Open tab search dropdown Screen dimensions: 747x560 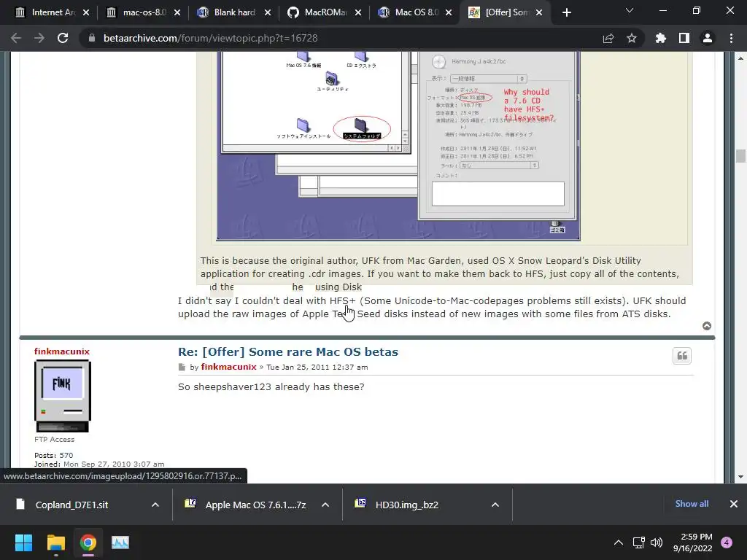(630, 10)
